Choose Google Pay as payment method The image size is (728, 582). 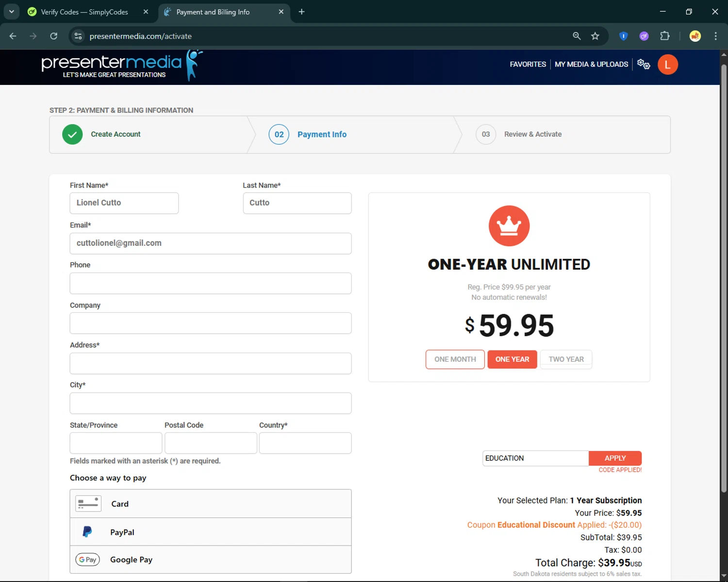pyautogui.click(x=211, y=559)
